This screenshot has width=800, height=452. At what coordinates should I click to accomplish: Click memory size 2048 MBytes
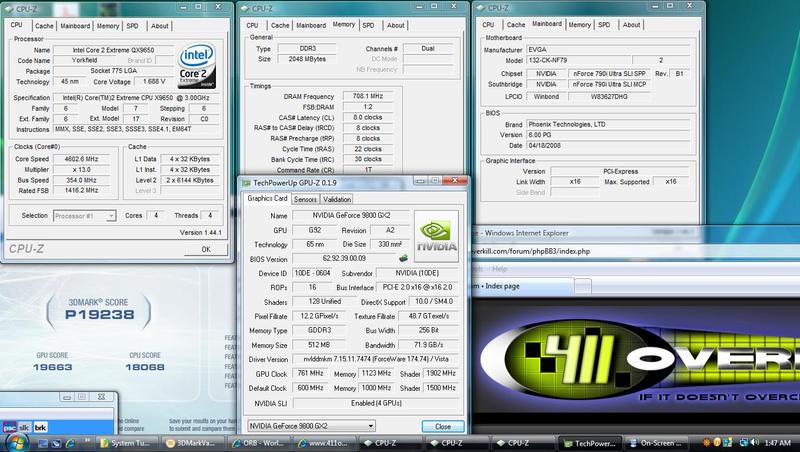[307, 59]
